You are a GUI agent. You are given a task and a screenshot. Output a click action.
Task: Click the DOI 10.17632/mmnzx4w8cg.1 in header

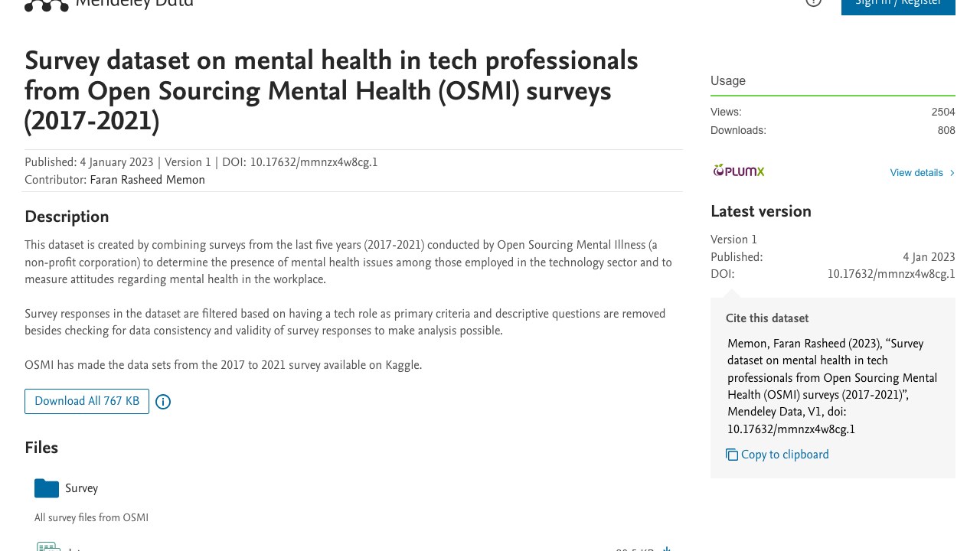pyautogui.click(x=314, y=162)
